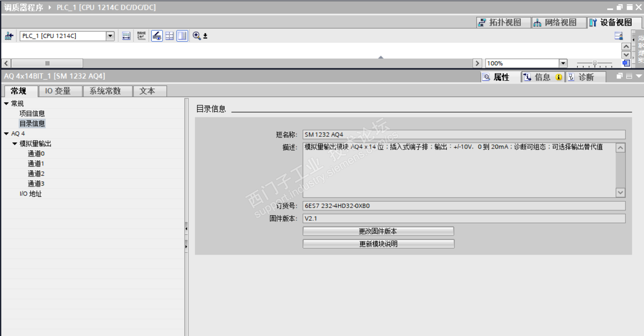The width and height of the screenshot is (644, 336).
Task: Open the PLC_1 [CPU 1214C] device dropdown
Action: tap(110, 36)
